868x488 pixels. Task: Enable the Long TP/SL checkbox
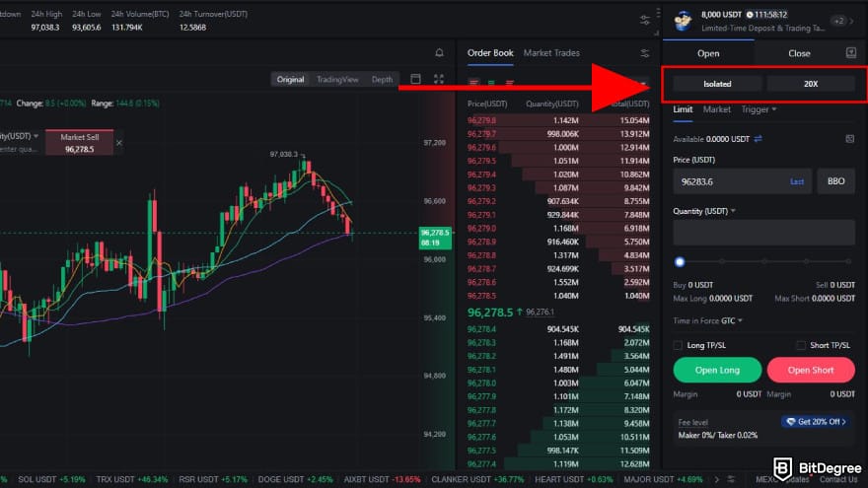[x=678, y=345]
